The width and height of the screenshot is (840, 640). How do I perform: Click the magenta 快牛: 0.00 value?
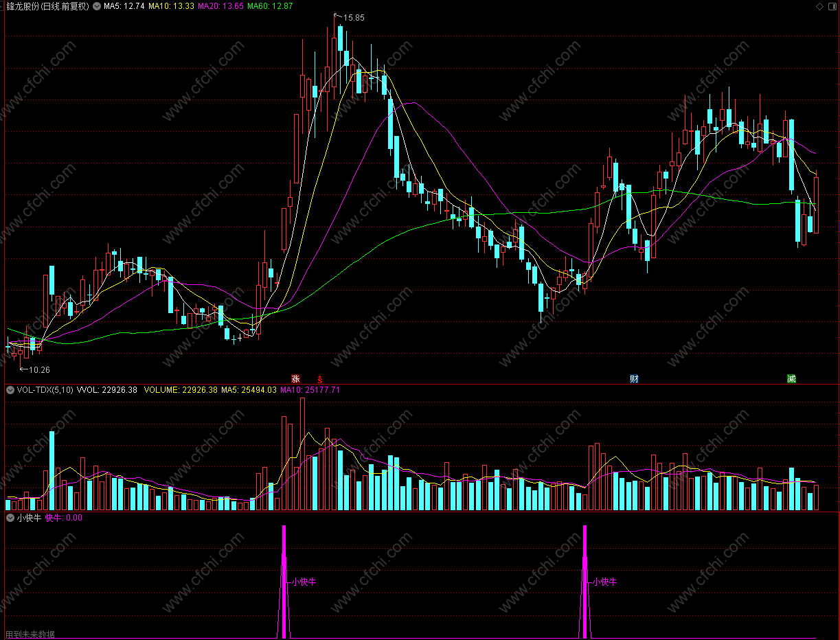(x=64, y=518)
